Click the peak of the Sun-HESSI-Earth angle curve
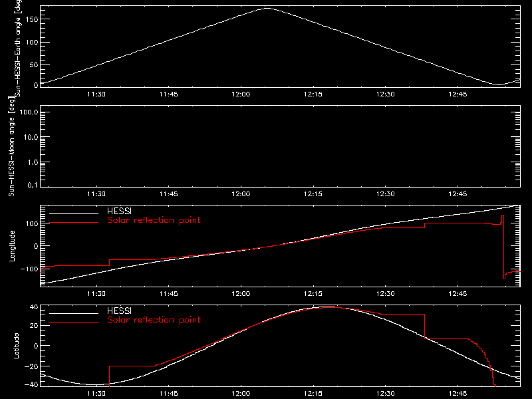532x399 pixels. [x=267, y=8]
